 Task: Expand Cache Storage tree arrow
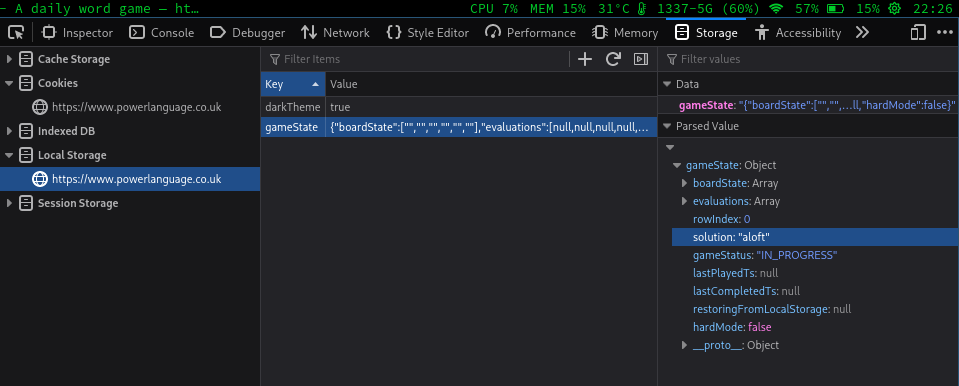click(9, 59)
